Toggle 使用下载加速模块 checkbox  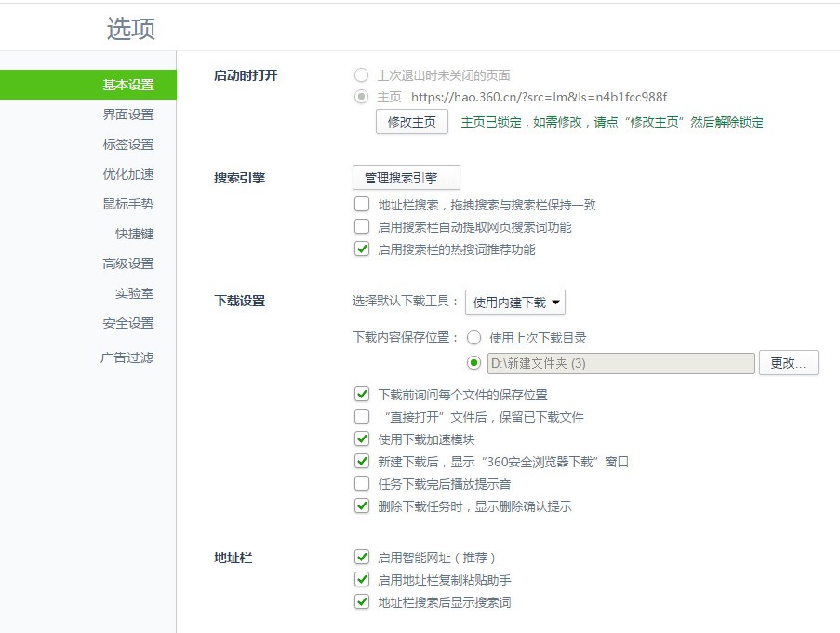coord(362,439)
